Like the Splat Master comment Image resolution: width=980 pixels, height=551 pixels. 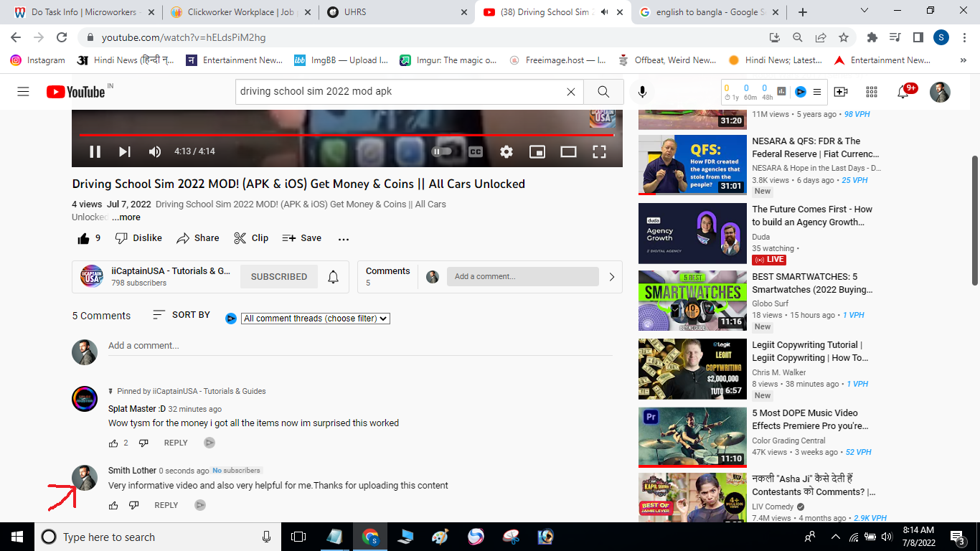(113, 443)
